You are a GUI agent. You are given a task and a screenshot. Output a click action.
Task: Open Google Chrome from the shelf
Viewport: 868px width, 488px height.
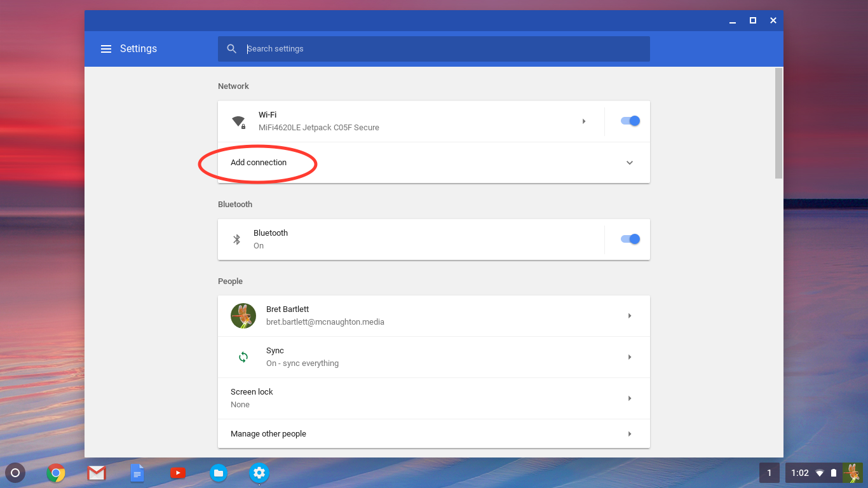click(56, 473)
